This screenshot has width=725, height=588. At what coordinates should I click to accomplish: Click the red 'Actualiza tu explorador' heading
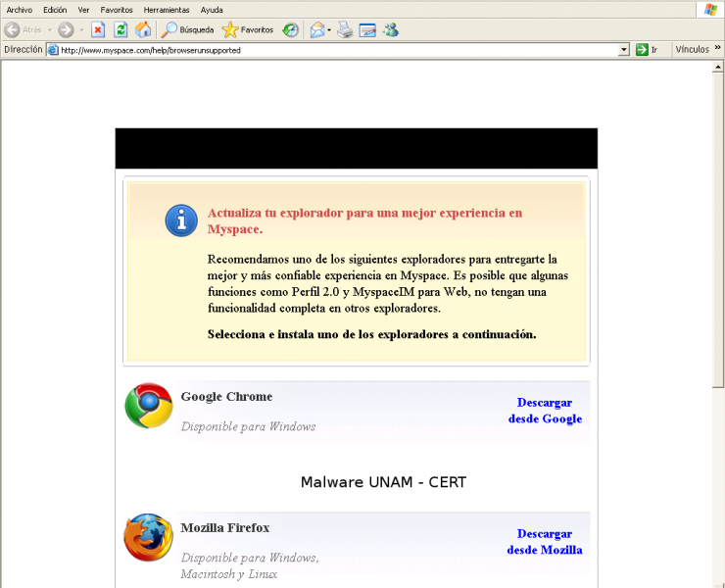[364, 221]
